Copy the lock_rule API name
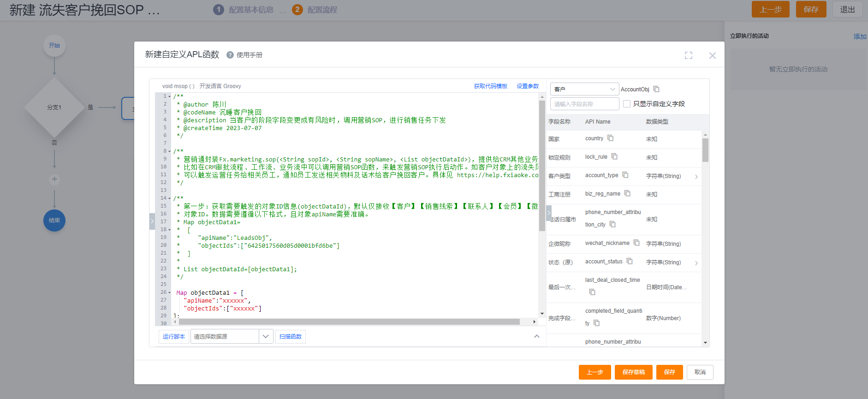 tap(614, 156)
